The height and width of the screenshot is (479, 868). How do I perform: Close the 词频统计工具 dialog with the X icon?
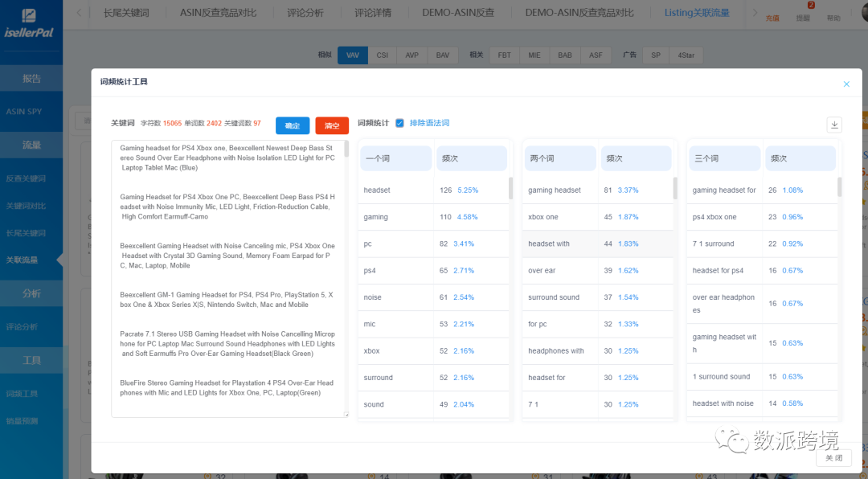(x=846, y=84)
